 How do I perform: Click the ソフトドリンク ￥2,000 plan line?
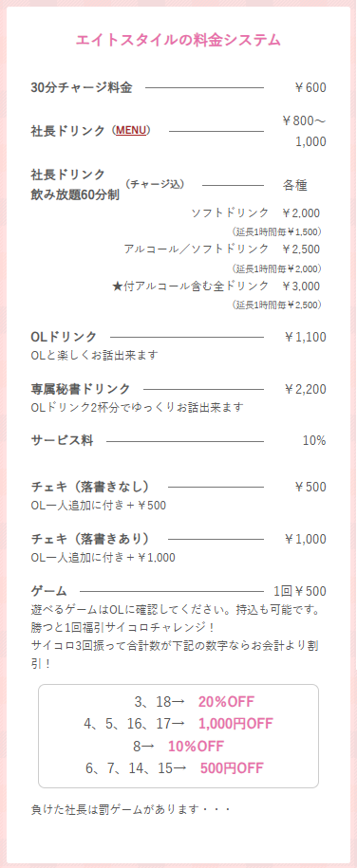pyautogui.click(x=255, y=213)
